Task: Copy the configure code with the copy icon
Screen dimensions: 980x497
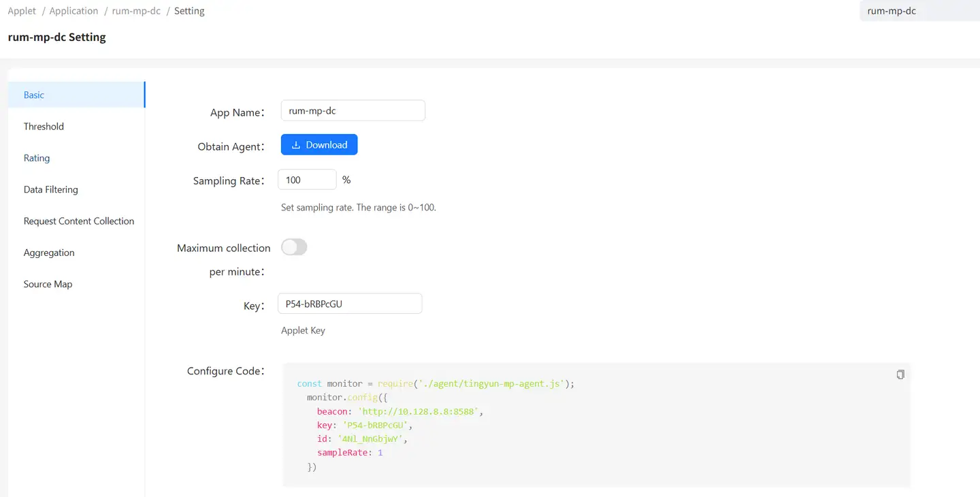Action: 900,374
